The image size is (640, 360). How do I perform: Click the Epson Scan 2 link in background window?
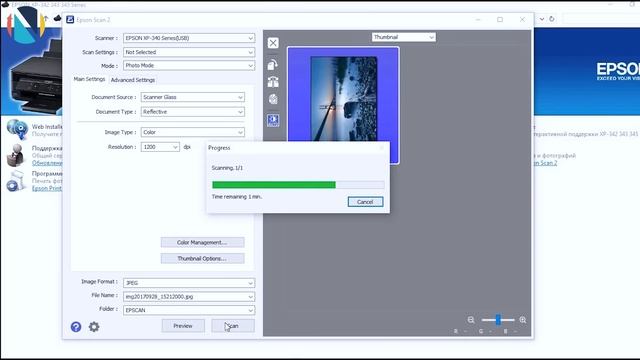click(545, 163)
